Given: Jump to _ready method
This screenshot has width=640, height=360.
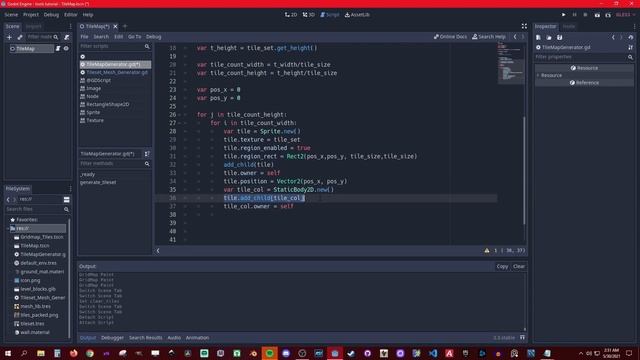Looking at the screenshot, I should click(87, 174).
